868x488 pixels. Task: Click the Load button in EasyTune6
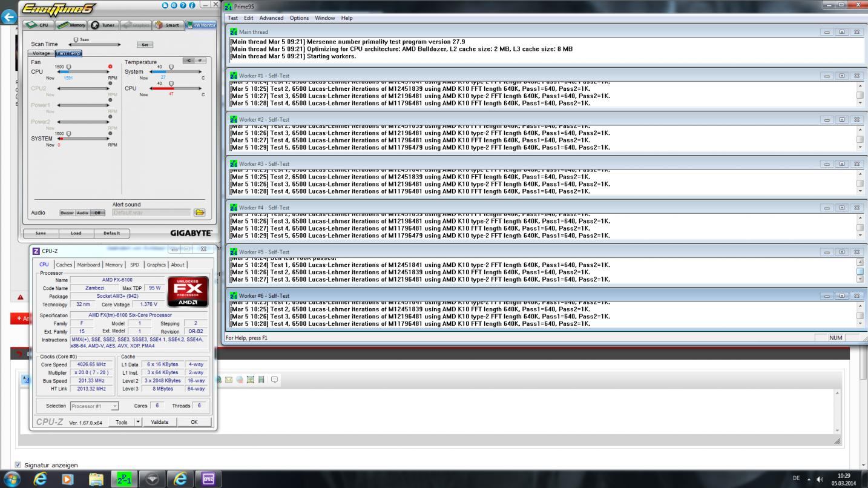76,233
